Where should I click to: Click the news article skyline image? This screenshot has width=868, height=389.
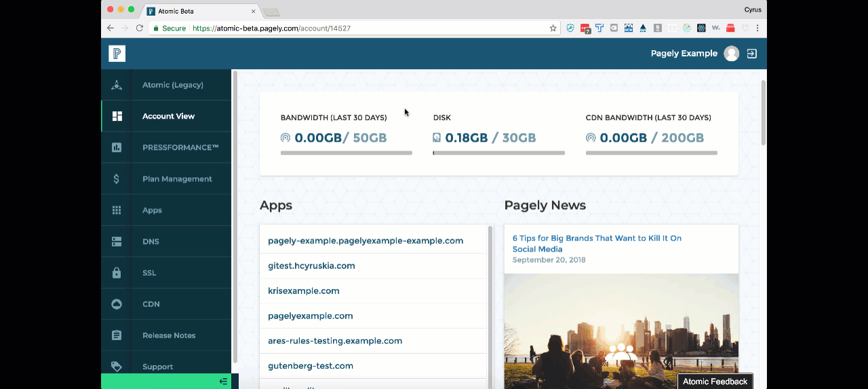[x=621, y=331]
